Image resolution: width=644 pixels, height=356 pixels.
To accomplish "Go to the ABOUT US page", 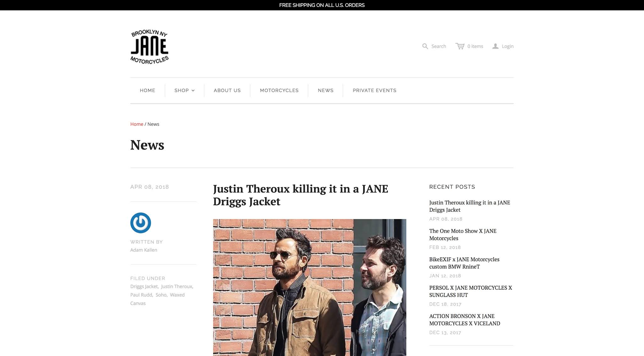I will pyautogui.click(x=227, y=90).
